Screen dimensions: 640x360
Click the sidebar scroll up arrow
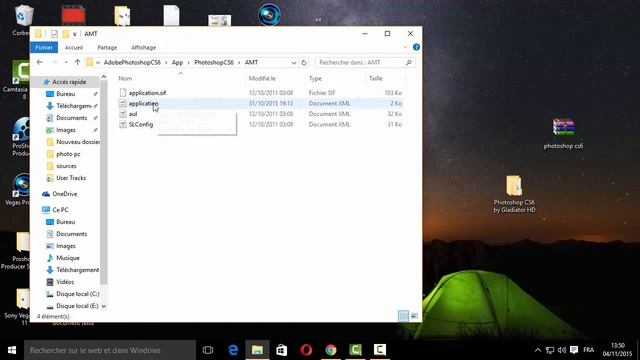click(x=104, y=77)
